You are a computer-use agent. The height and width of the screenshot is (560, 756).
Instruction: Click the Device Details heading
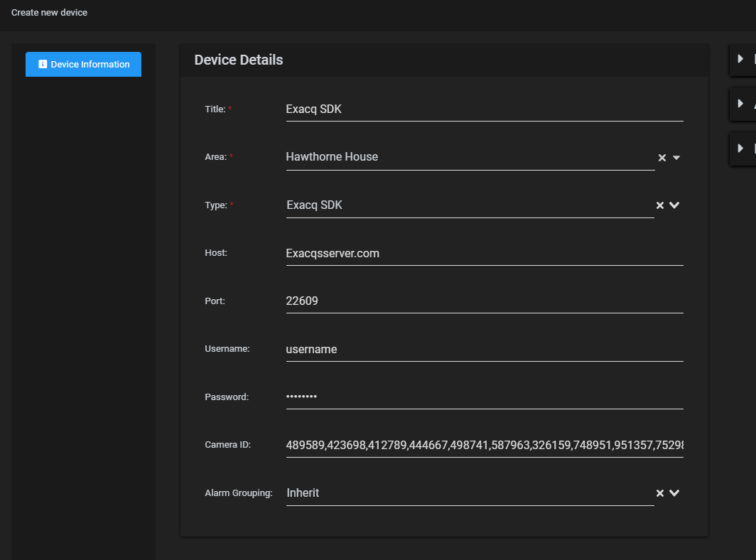coord(239,60)
